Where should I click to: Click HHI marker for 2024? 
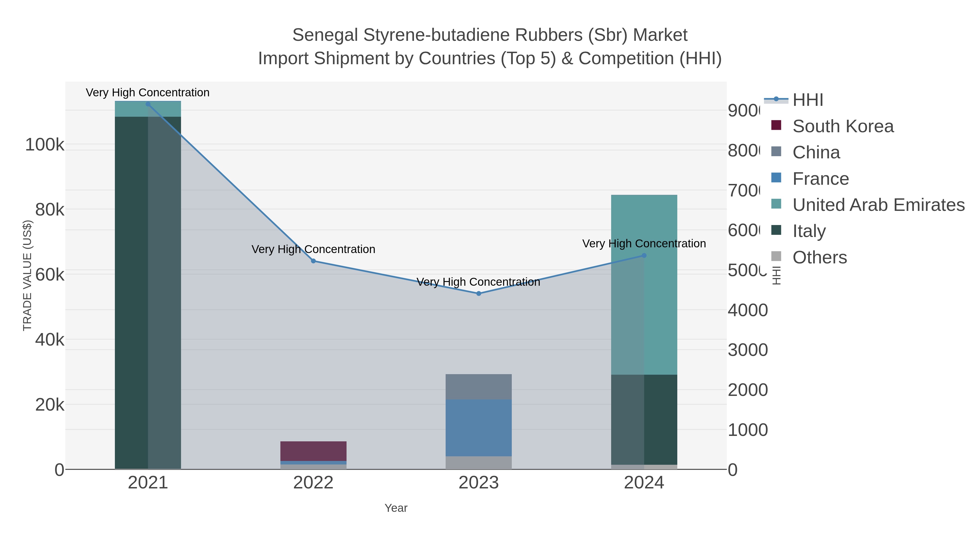click(644, 256)
